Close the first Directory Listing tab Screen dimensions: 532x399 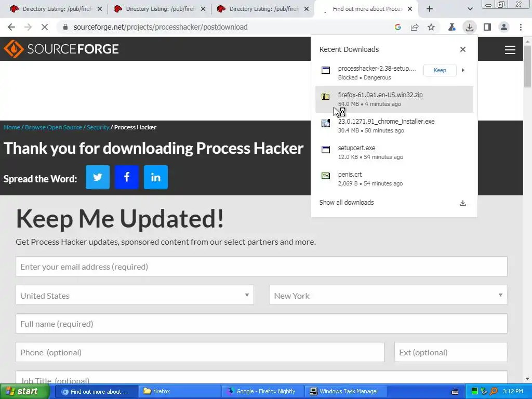(x=100, y=9)
